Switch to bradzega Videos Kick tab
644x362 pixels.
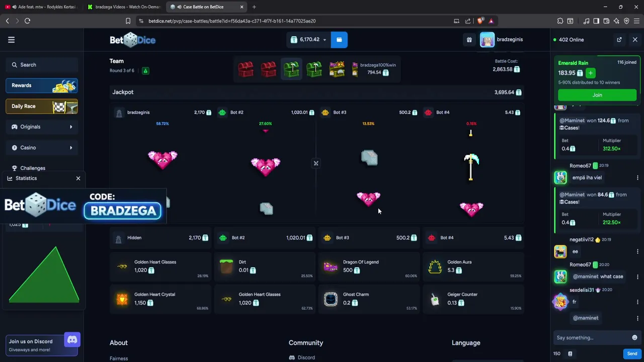[x=124, y=7]
